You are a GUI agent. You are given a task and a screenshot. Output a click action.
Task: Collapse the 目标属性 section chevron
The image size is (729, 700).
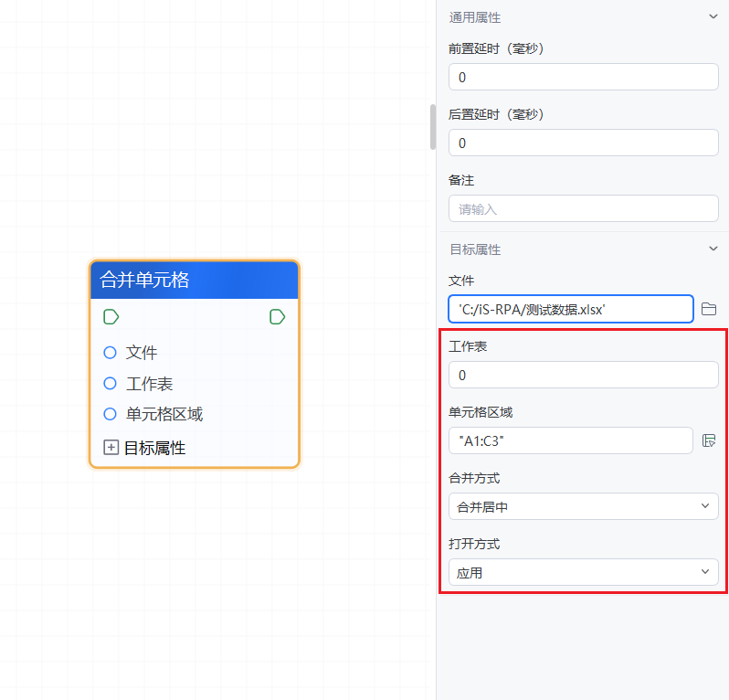tap(713, 249)
